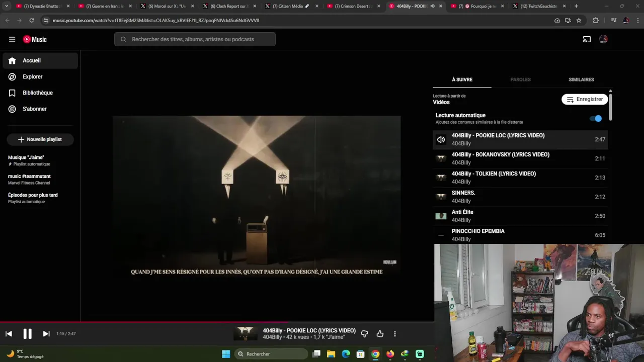Open Bibliothèque in the sidebar
The width and height of the screenshot is (644, 362).
pos(40,93)
